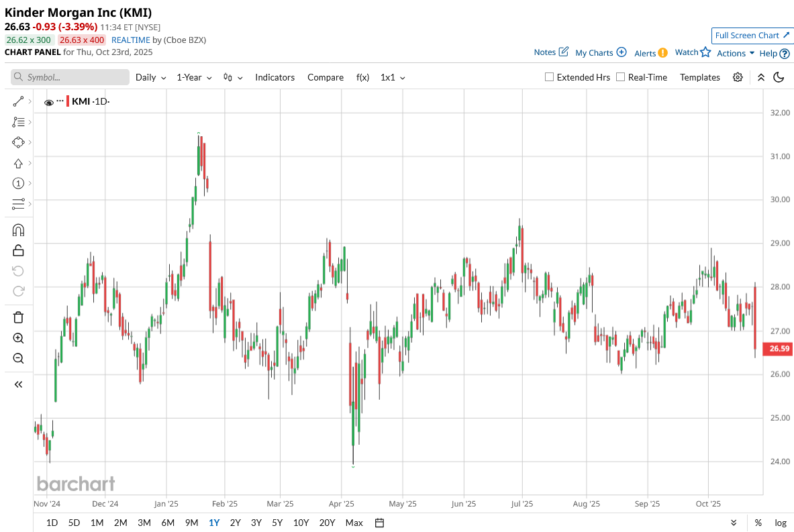Select the 9M time range
The width and height of the screenshot is (794, 532).
click(191, 523)
